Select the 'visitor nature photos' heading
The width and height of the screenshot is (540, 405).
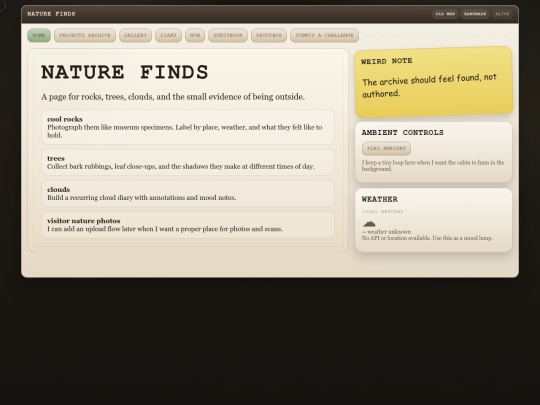click(84, 221)
